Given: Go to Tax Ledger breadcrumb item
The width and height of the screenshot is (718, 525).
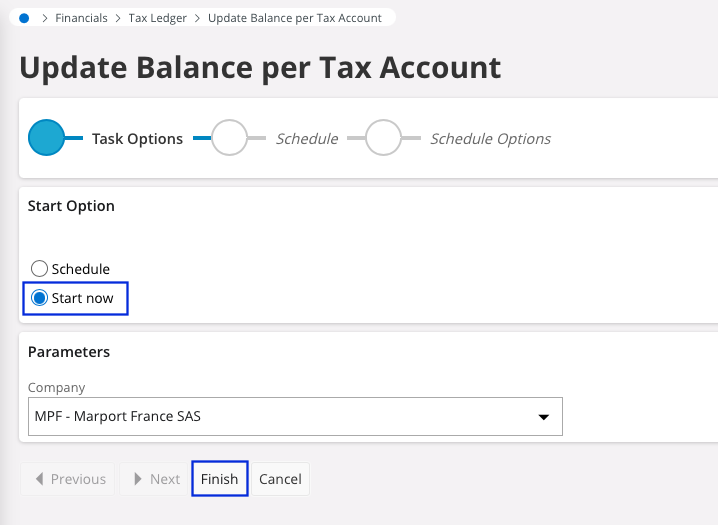Looking at the screenshot, I should 157,18.
